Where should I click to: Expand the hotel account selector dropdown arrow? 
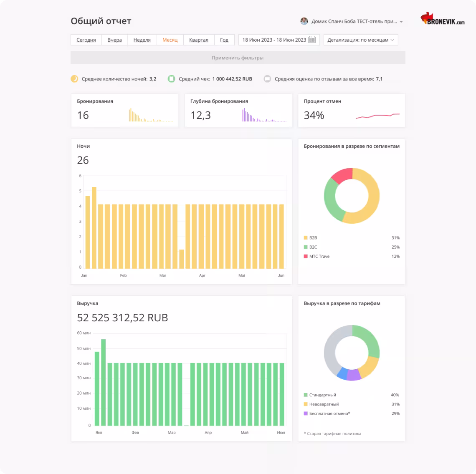[401, 22]
